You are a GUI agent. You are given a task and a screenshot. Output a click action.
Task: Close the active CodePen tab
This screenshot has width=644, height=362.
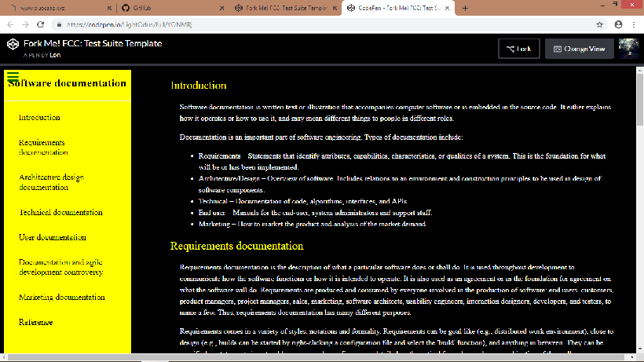(448, 8)
